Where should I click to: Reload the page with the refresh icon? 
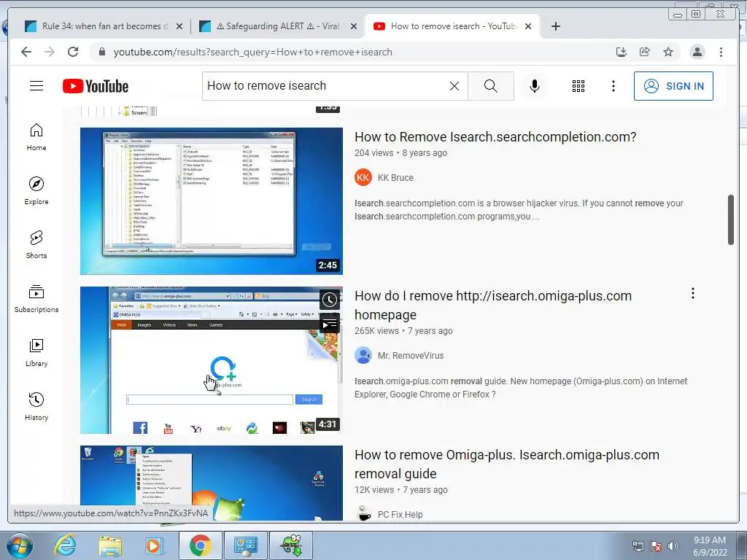(73, 52)
